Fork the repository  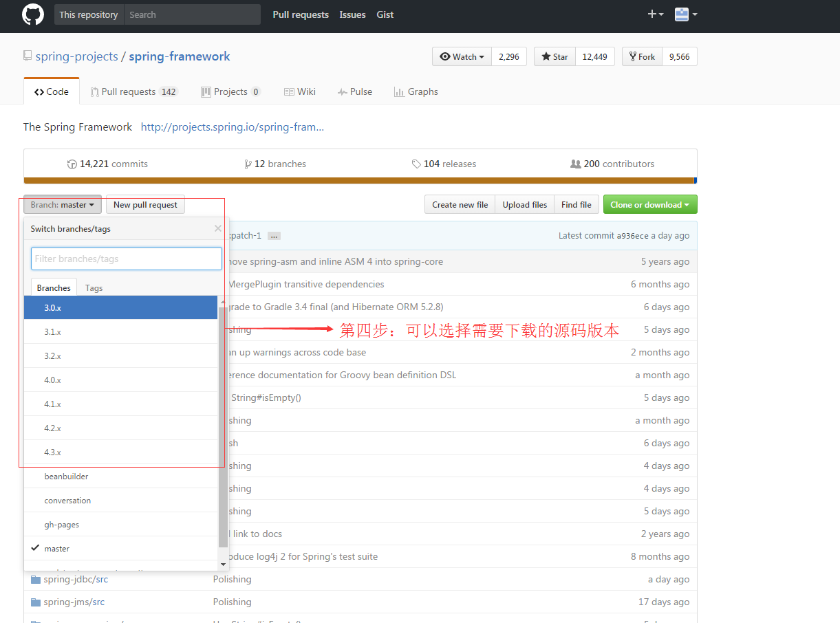pyautogui.click(x=642, y=56)
